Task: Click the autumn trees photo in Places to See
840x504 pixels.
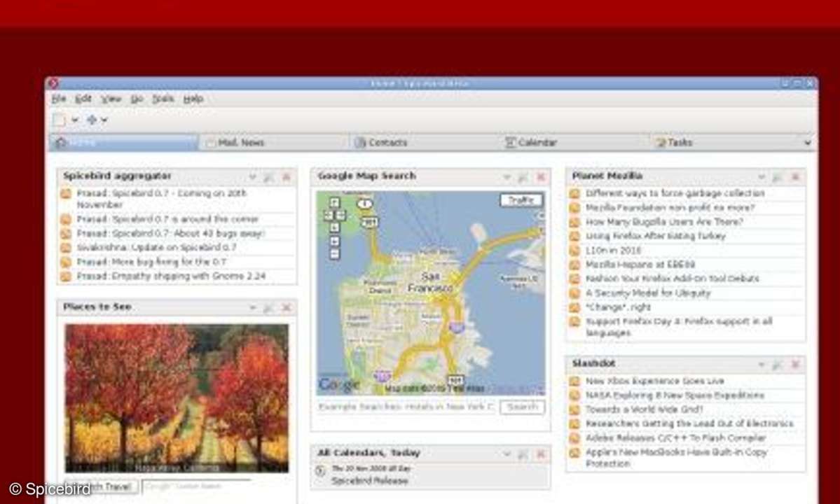Action: [177, 398]
